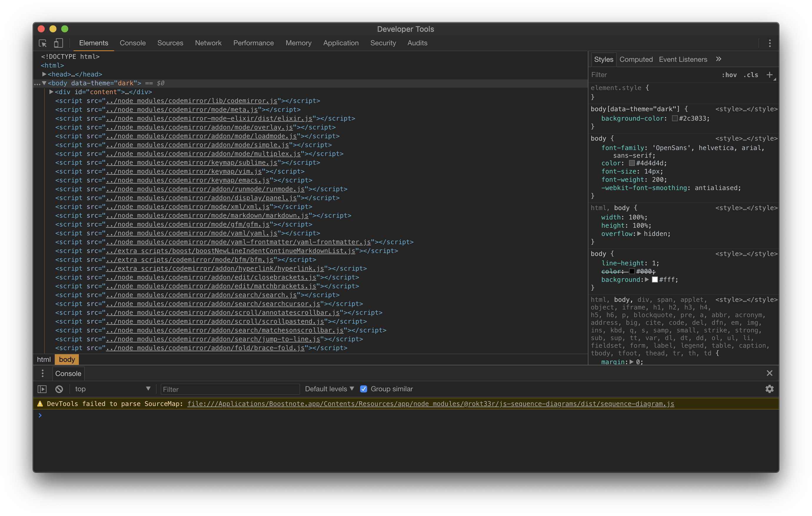
Task: Open element classes with the .cls control
Action: coord(751,75)
